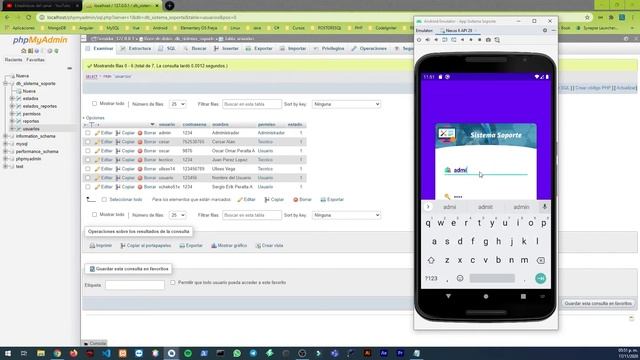Tap the green enter key on phone keyboard

click(540, 278)
